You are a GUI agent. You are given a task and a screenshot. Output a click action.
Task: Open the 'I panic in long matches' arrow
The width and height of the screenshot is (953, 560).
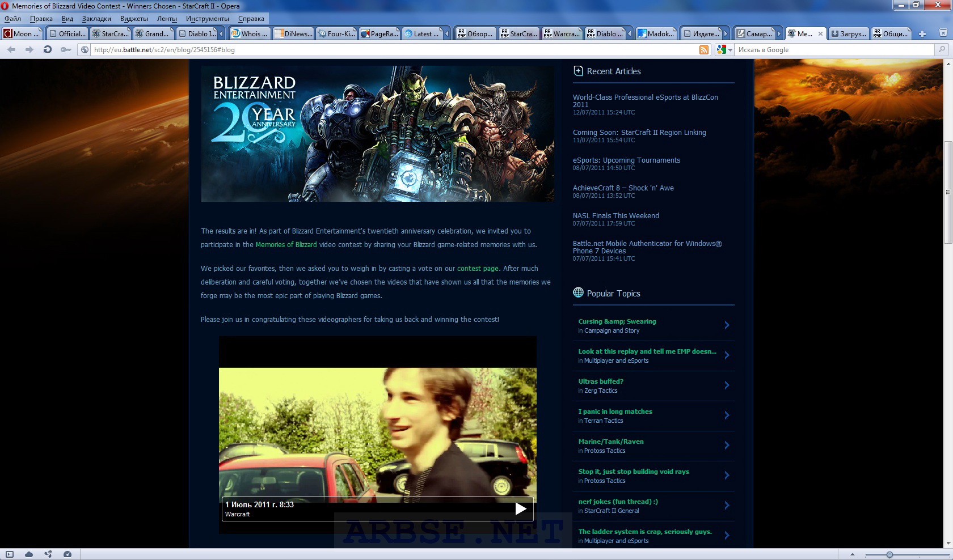click(727, 415)
